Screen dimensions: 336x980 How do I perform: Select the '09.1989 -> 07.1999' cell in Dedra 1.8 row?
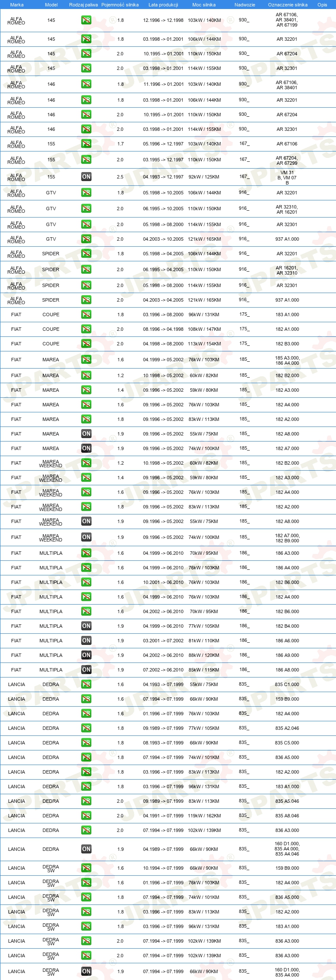tap(163, 728)
